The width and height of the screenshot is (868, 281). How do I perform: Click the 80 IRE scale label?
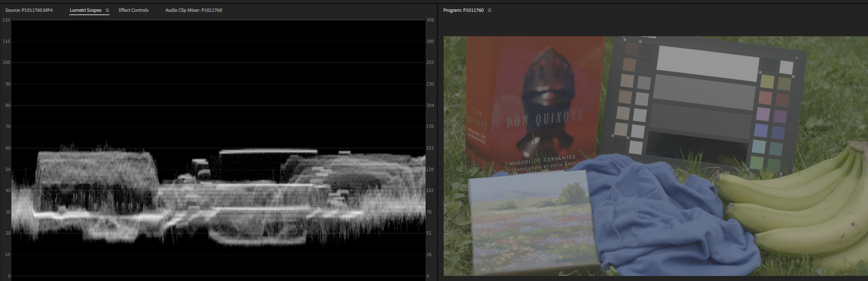(8, 105)
